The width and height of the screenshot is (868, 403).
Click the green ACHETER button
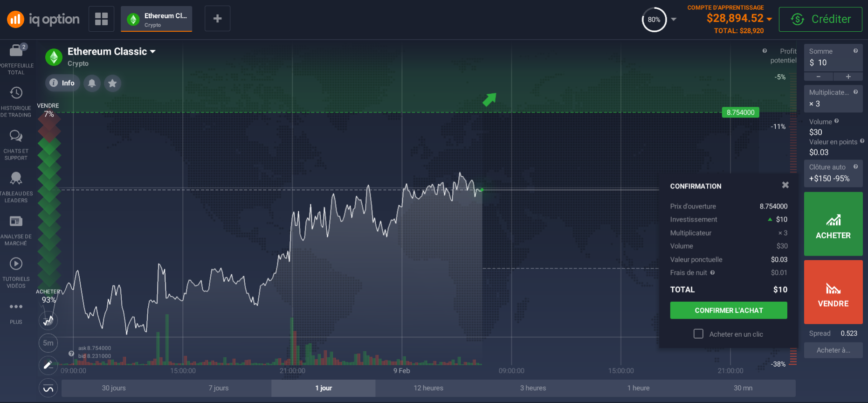[833, 224]
